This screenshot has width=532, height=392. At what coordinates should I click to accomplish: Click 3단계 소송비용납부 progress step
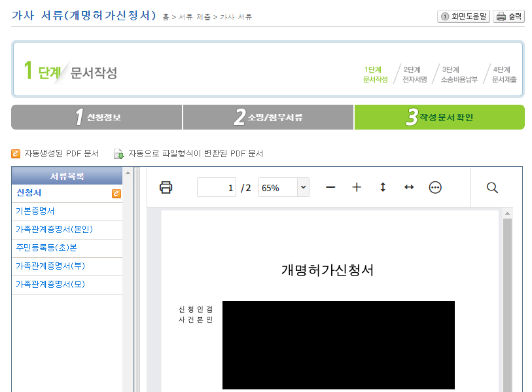(x=459, y=75)
